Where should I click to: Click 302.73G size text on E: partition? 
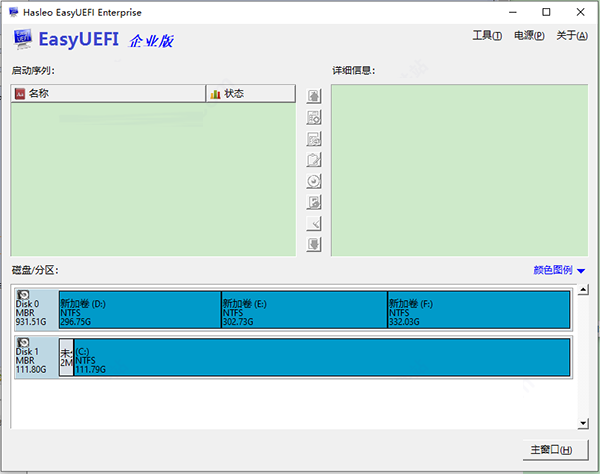click(x=238, y=322)
